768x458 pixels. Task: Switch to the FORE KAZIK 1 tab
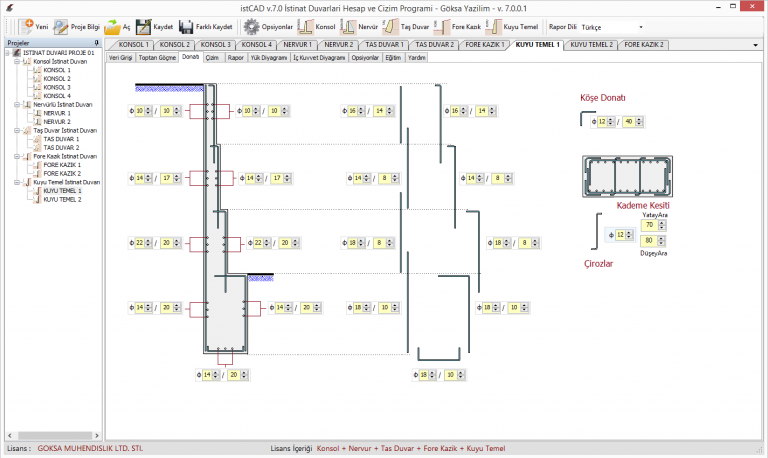pos(484,45)
